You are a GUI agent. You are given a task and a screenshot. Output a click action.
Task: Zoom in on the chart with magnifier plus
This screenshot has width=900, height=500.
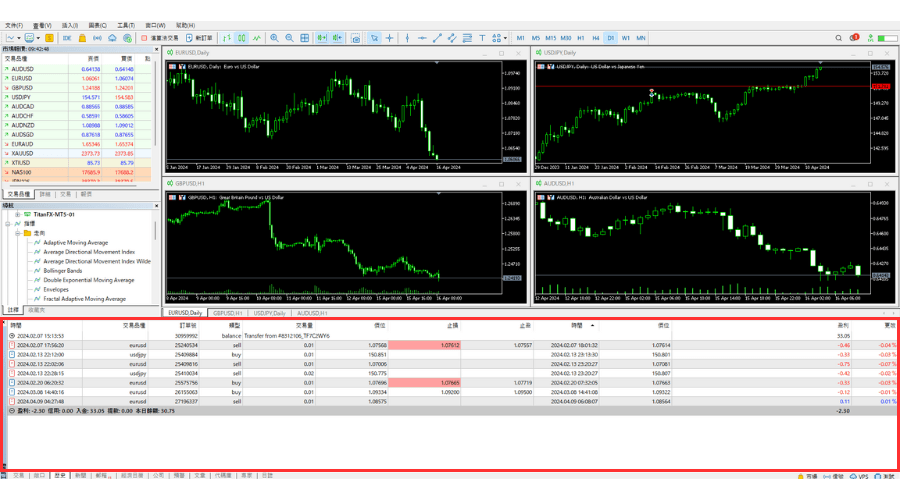[x=274, y=38]
